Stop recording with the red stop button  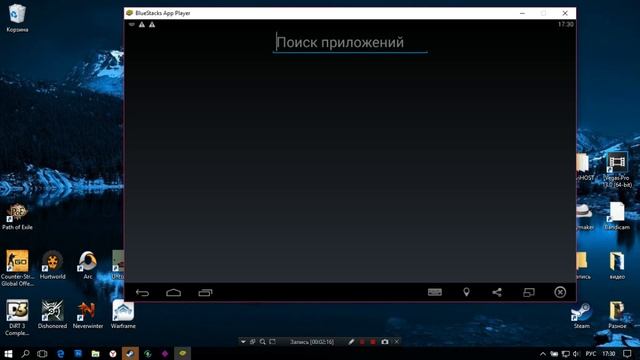[x=373, y=342]
